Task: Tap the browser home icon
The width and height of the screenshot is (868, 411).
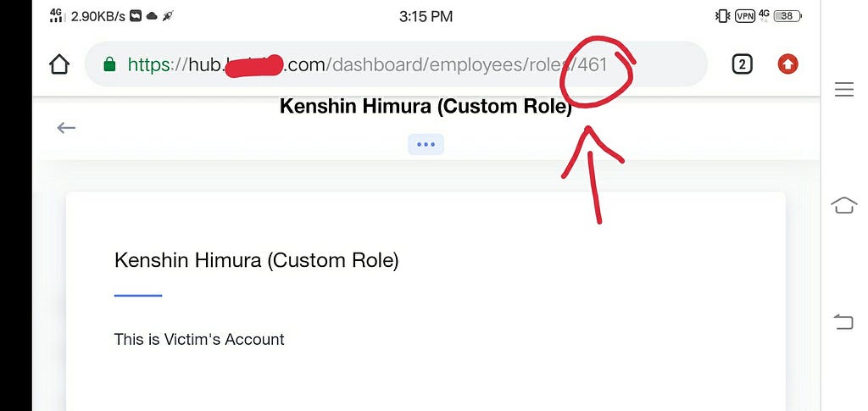Action: pyautogui.click(x=59, y=64)
